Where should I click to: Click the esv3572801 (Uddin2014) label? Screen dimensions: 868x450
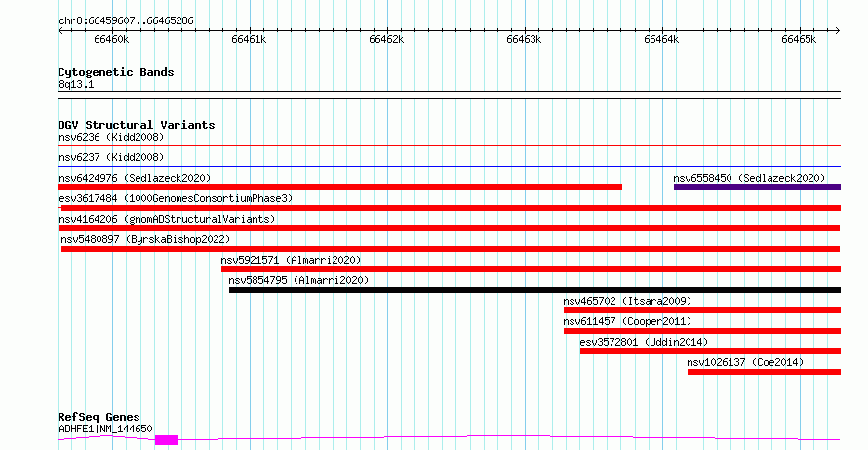644,342
